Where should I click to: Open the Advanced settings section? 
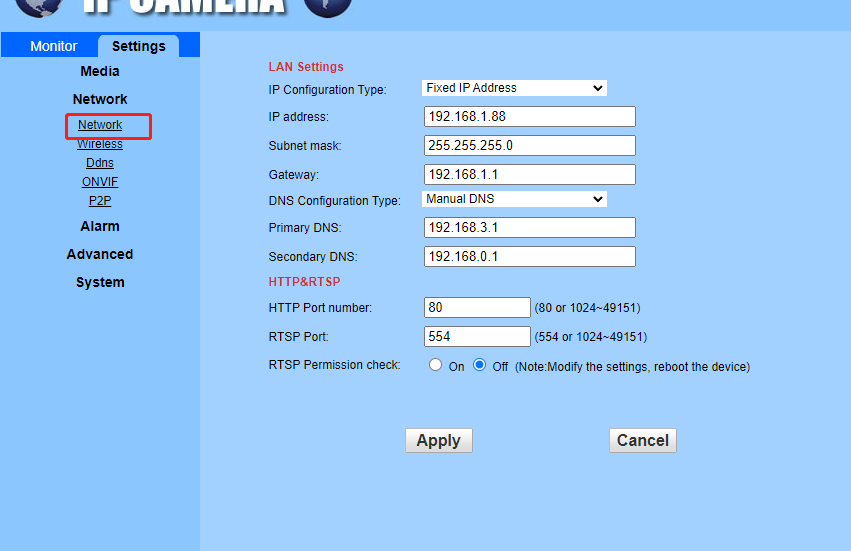100,254
